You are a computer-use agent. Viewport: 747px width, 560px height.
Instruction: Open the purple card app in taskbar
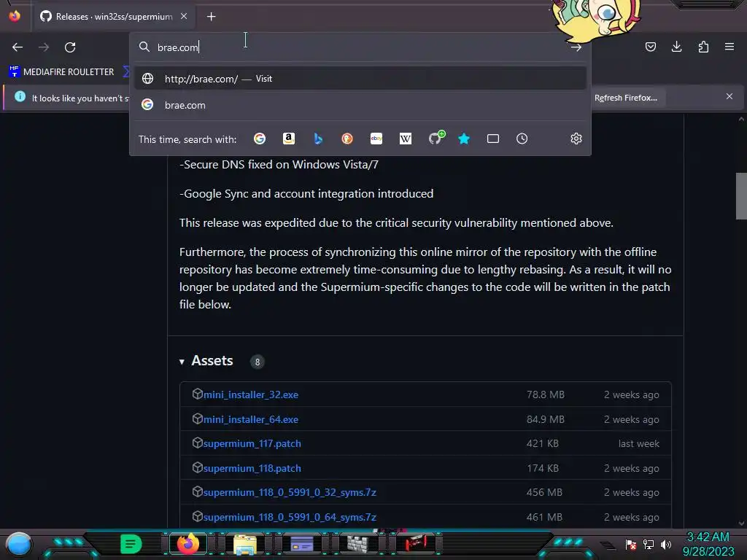click(x=301, y=544)
